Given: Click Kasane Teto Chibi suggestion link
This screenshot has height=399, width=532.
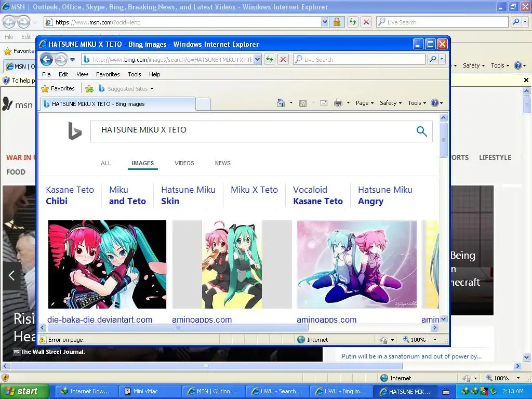Looking at the screenshot, I should [70, 195].
